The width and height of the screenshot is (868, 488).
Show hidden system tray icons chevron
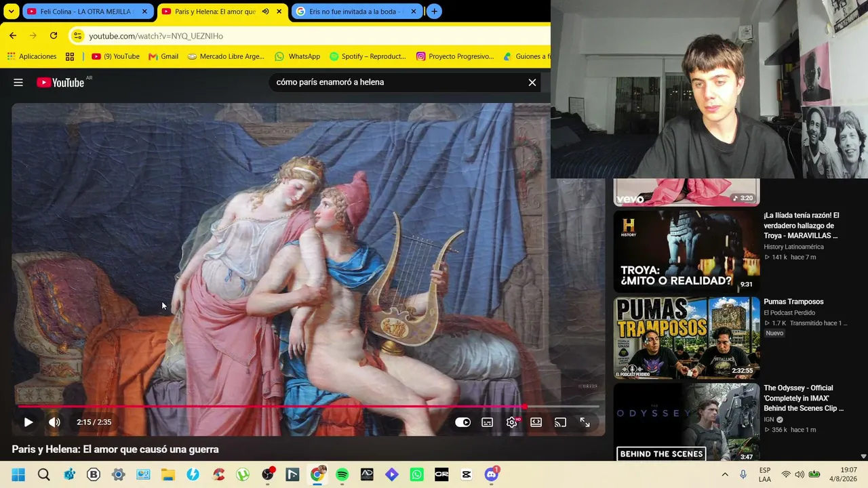(725, 474)
